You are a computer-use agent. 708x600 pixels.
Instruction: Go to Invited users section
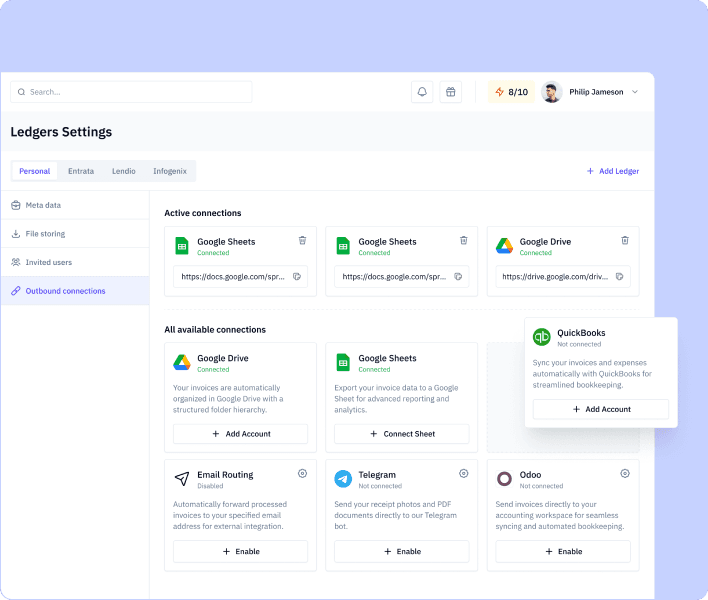pyautogui.click(x=48, y=262)
